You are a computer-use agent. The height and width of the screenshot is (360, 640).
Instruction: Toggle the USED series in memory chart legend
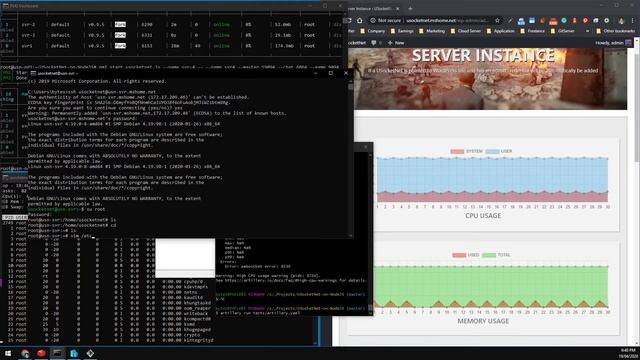466,255
